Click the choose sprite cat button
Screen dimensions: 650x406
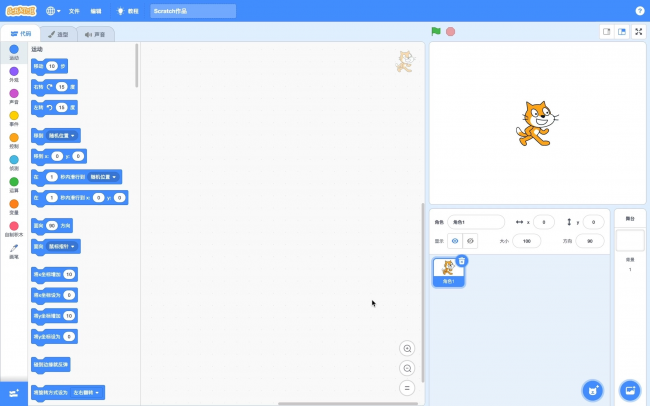point(593,389)
